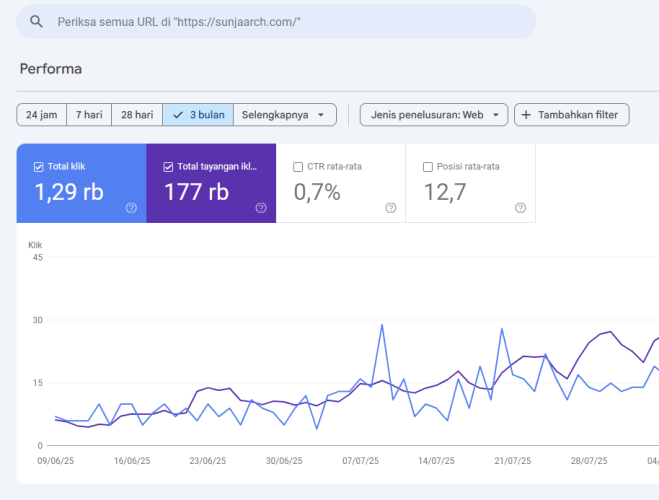This screenshot has height=500, width=659.
Task: Open help icon on Total klik card
Action: click(131, 208)
